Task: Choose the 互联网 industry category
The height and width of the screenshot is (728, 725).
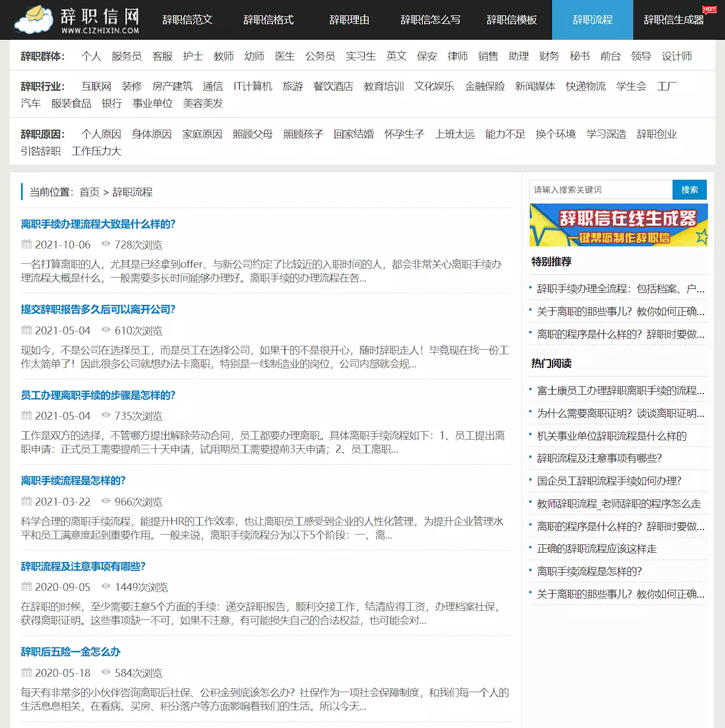Action: coord(96,86)
